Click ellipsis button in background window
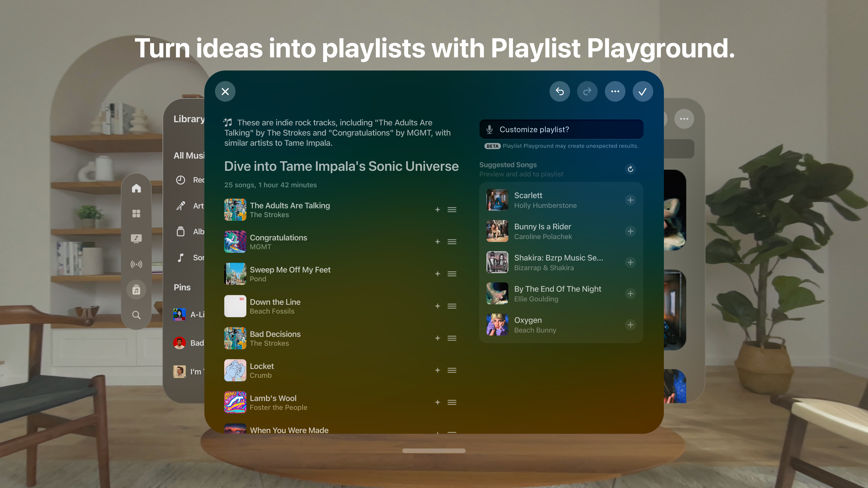868x488 pixels. [684, 119]
